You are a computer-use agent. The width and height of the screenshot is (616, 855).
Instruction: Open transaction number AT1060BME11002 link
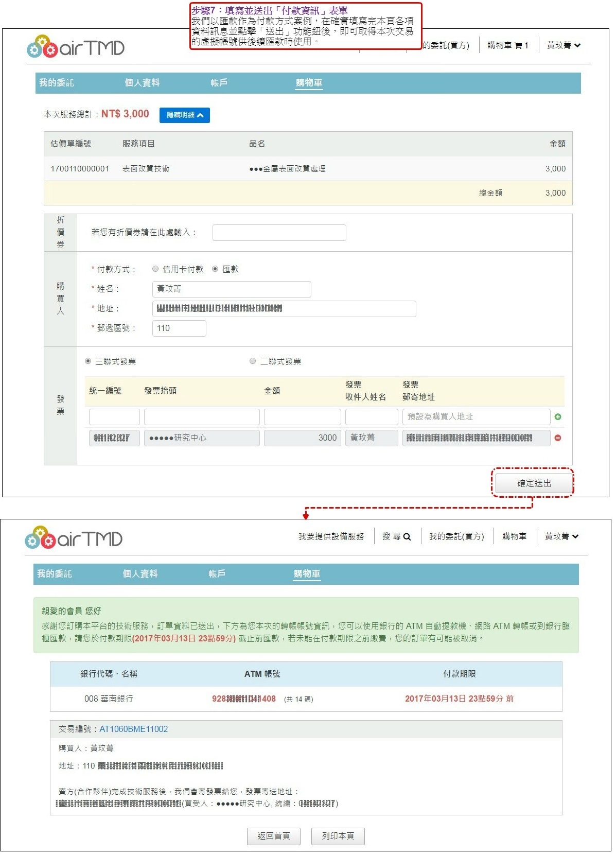[133, 729]
